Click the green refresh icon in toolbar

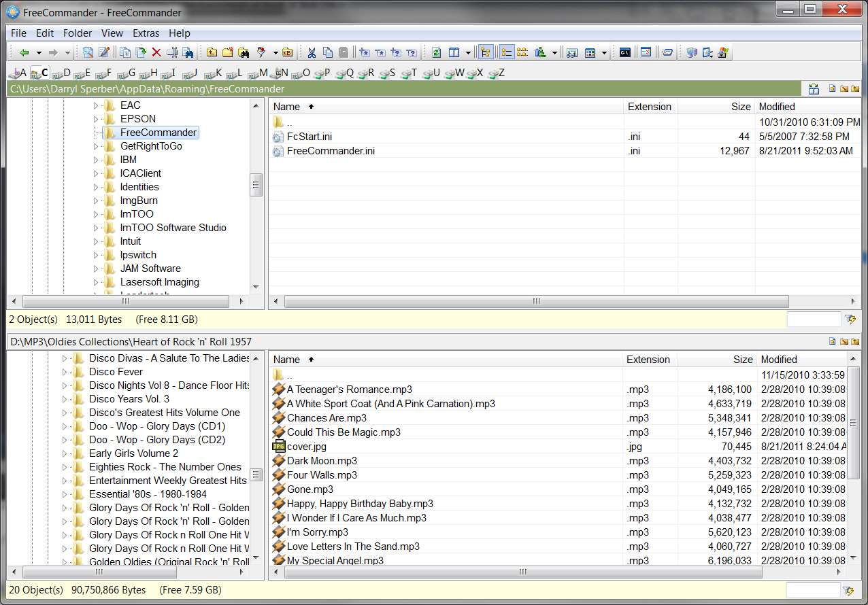pos(436,52)
